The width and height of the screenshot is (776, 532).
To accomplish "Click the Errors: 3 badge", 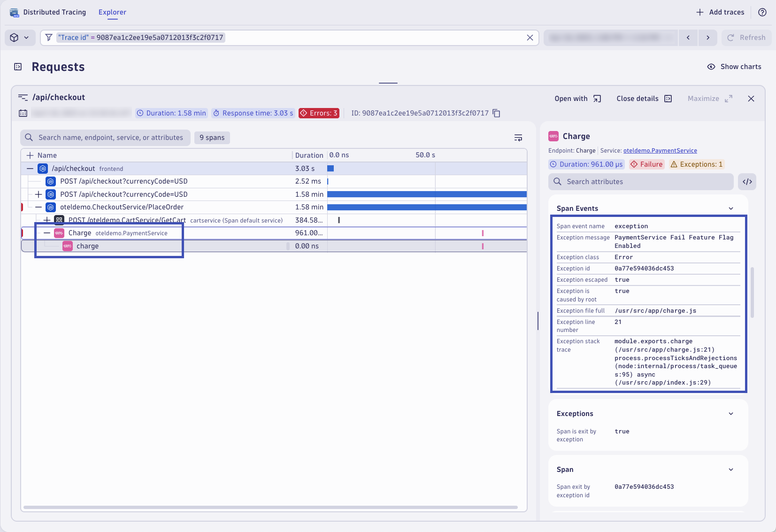I will (x=319, y=113).
